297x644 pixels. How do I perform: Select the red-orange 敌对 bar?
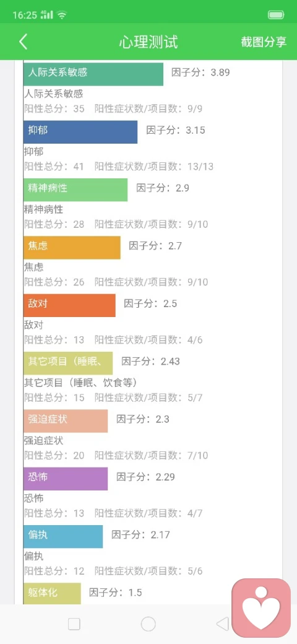(69, 305)
